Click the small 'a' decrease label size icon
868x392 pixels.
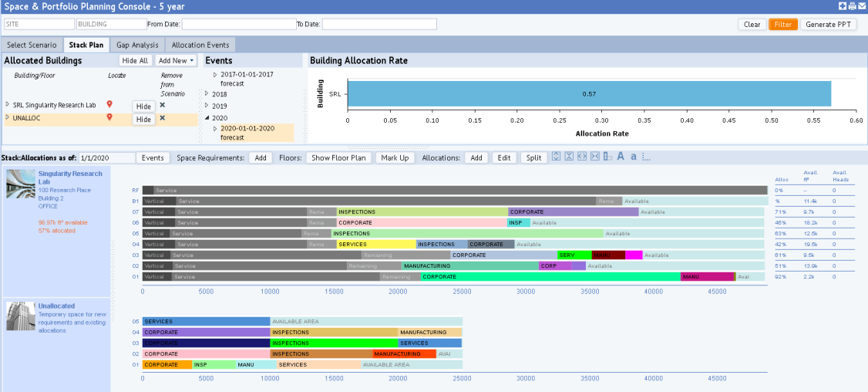pyautogui.click(x=634, y=157)
